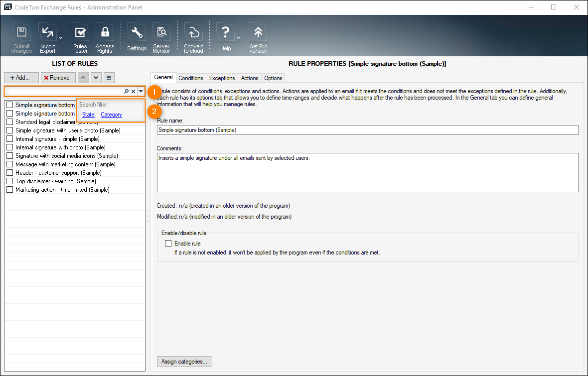Screen dimensions: 588x376
Task: Click the Remove rule button
Action: coord(58,78)
